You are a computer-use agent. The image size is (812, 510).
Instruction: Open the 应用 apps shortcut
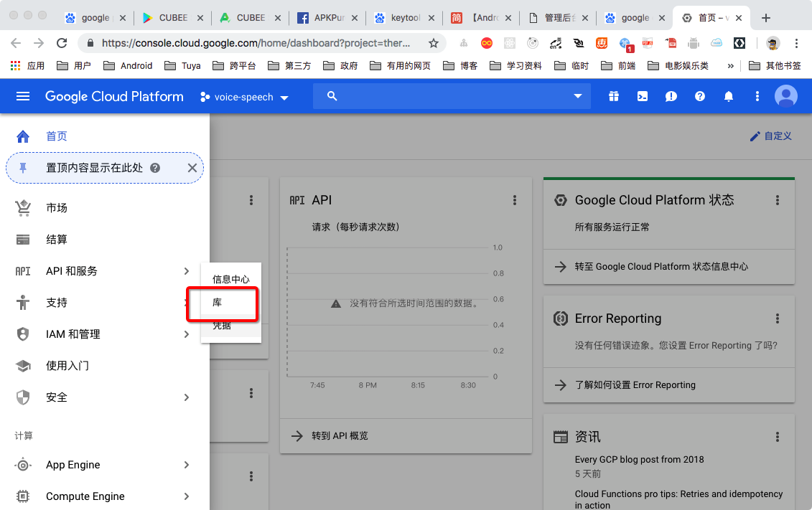click(x=27, y=66)
